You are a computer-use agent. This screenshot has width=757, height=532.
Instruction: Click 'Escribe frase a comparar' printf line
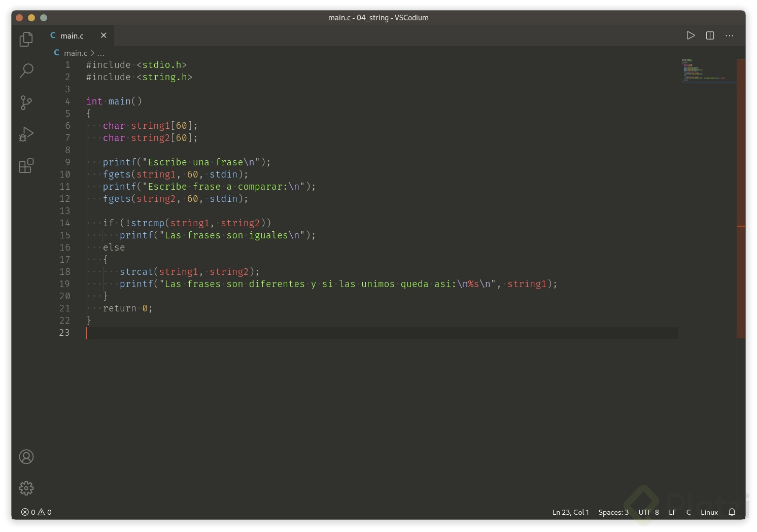(209, 187)
